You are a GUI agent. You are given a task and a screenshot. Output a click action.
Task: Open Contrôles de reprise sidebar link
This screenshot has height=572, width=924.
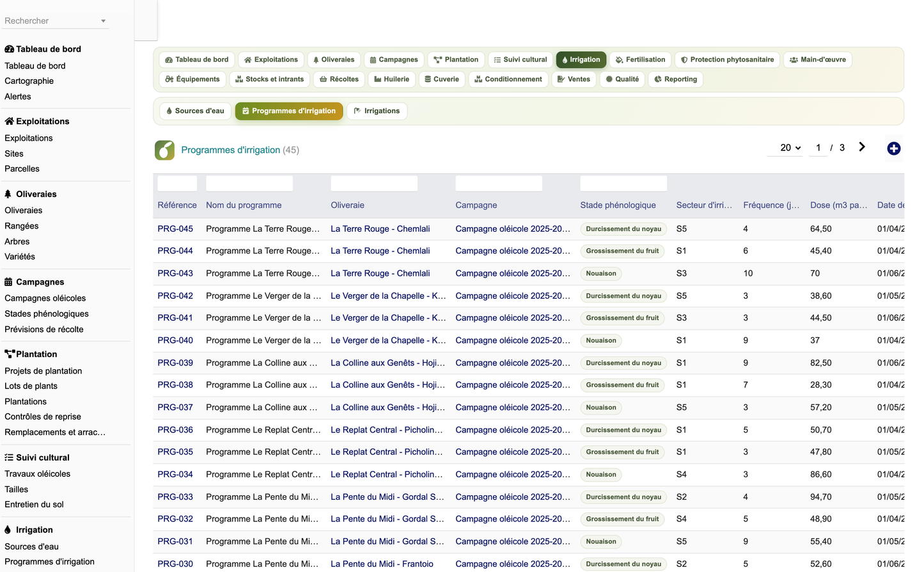click(x=43, y=417)
